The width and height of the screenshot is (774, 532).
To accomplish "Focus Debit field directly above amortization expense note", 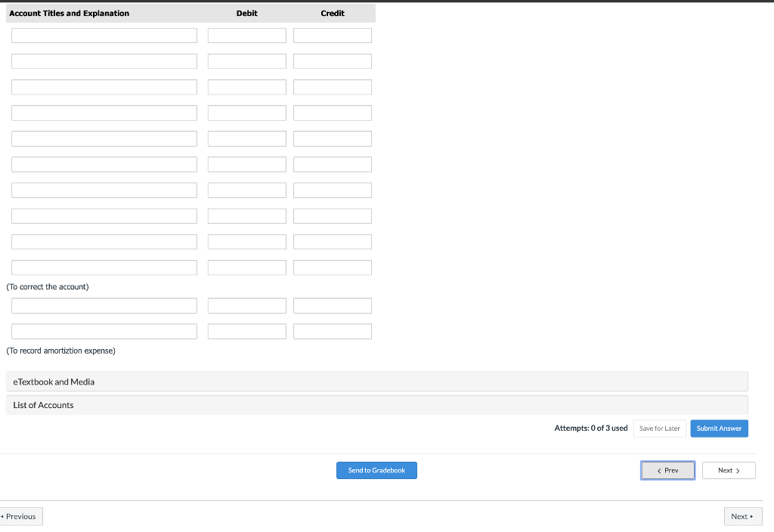I will pos(247,331).
